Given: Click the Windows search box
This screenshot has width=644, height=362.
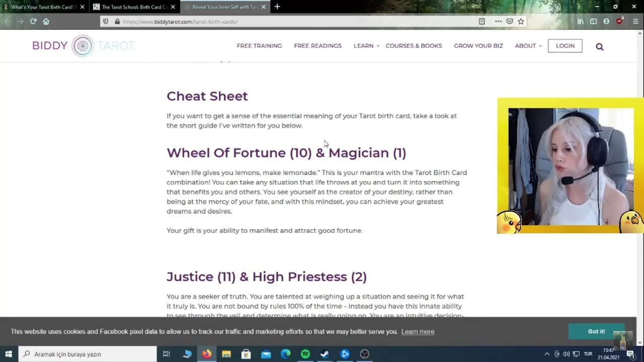Looking at the screenshot, I should point(88,354).
